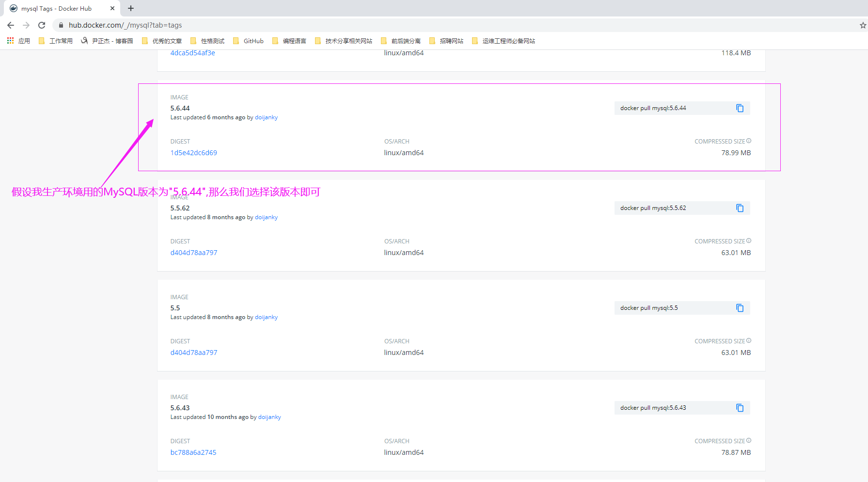868x482 pixels.
Task: Click the browser address bar
Action: (194, 25)
